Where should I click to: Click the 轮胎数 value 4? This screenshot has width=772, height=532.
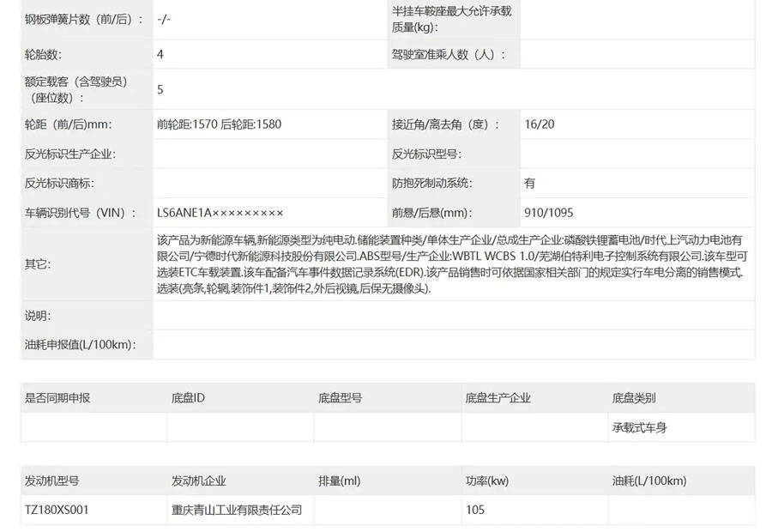coord(160,54)
